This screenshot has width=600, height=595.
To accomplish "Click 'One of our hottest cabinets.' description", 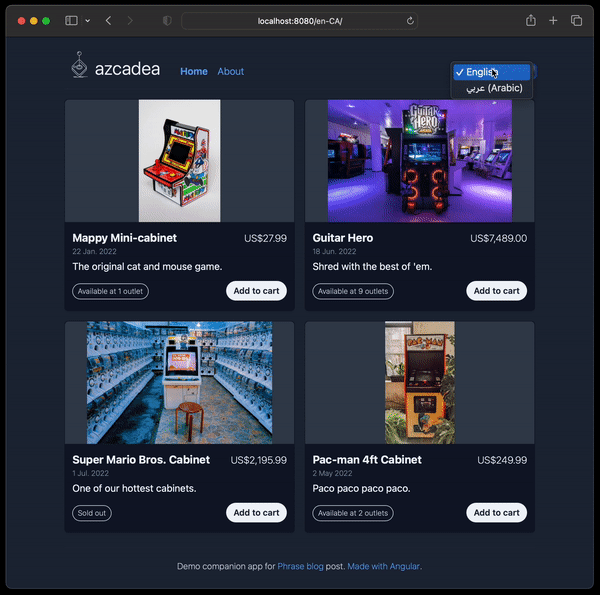I will pyautogui.click(x=134, y=488).
